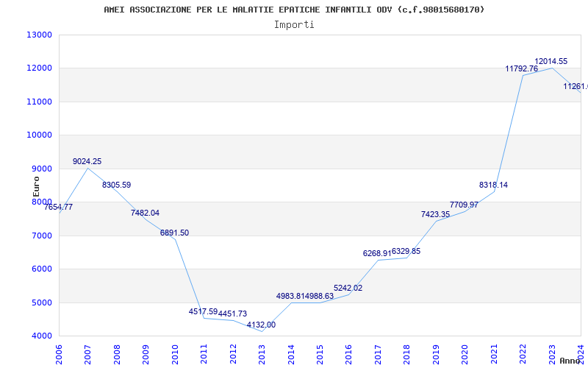
Task: Click the 2019 x-axis year label
Action: (436, 354)
